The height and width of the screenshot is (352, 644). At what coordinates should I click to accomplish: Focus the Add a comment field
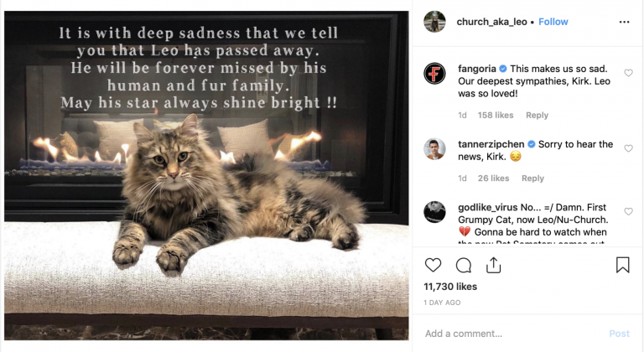(513, 334)
